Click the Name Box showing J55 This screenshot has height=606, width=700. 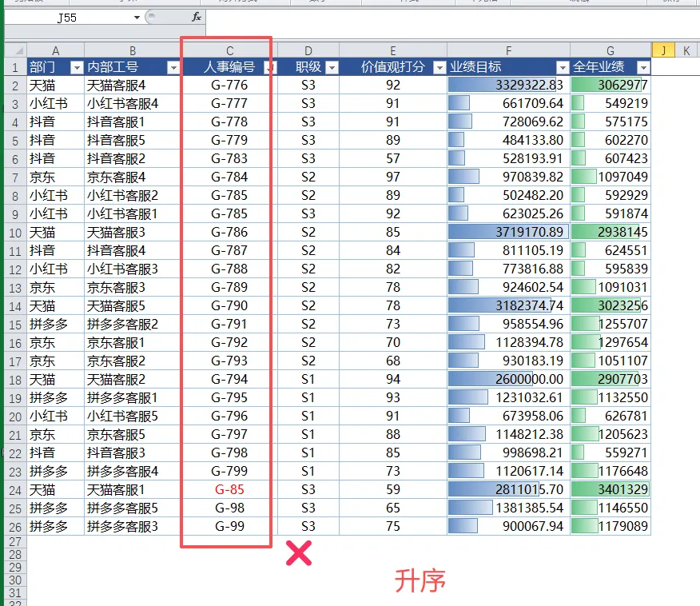pos(67,18)
